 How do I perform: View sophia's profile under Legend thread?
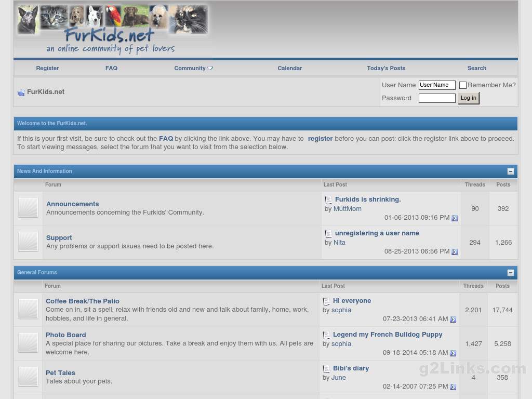(341, 344)
